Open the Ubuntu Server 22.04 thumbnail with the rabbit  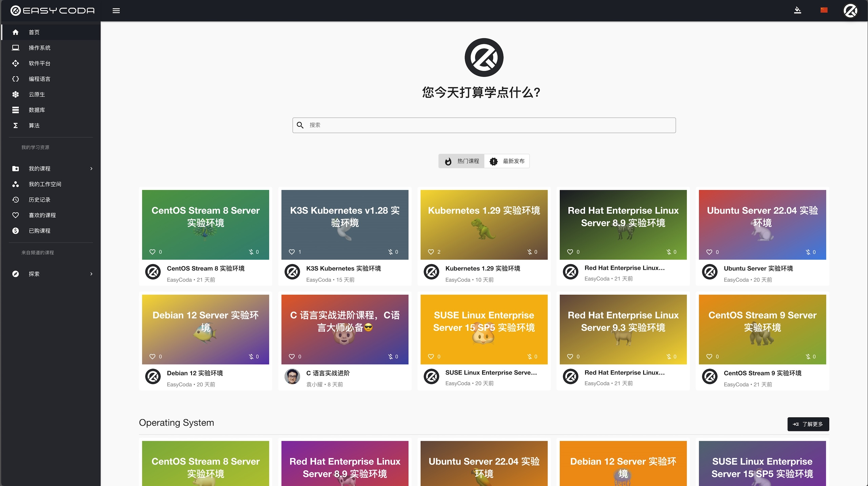762,225
